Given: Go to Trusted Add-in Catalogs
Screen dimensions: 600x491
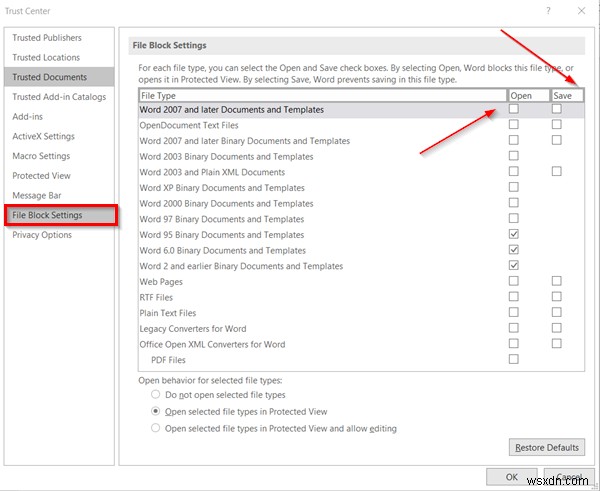Looking at the screenshot, I should click(59, 97).
